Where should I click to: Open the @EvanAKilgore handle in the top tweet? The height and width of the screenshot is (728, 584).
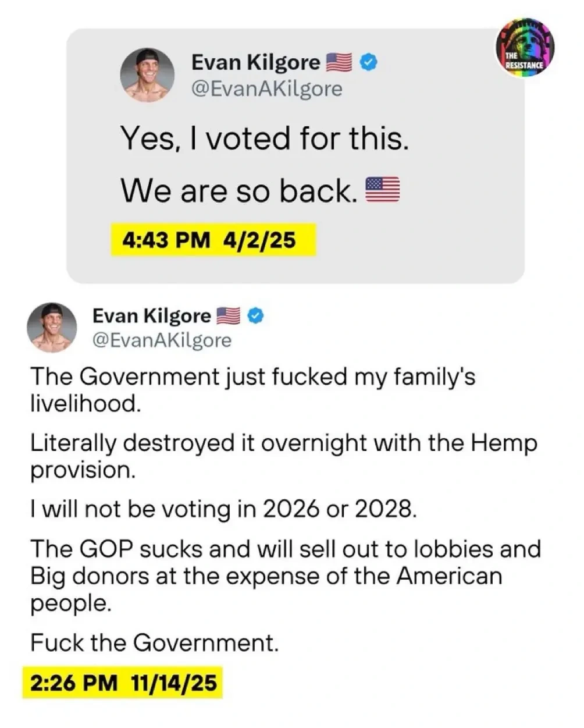point(267,89)
